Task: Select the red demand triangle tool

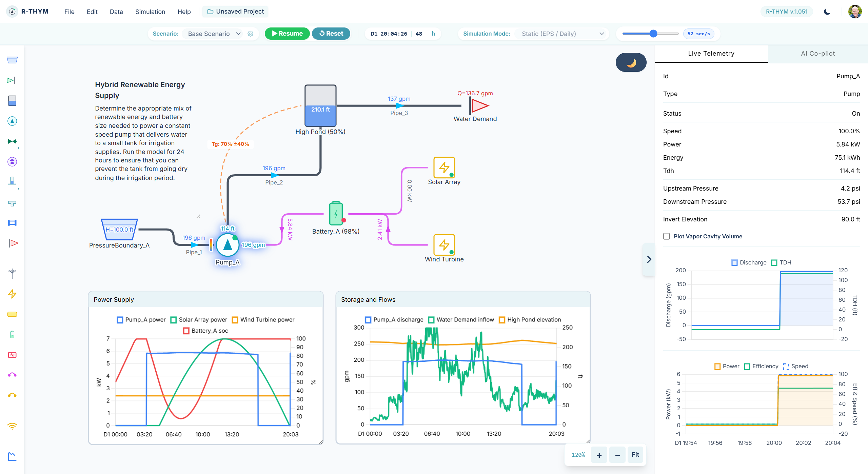Action: [13, 243]
